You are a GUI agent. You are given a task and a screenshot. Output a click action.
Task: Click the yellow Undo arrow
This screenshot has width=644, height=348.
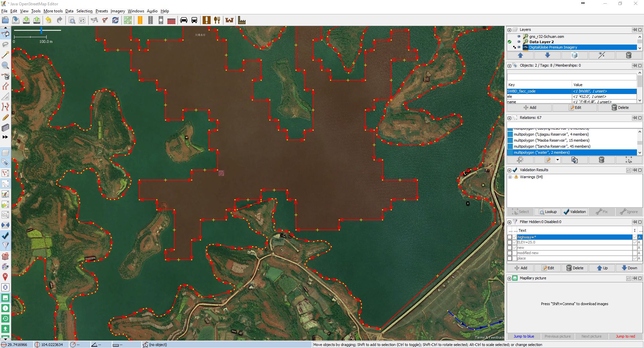[49, 20]
